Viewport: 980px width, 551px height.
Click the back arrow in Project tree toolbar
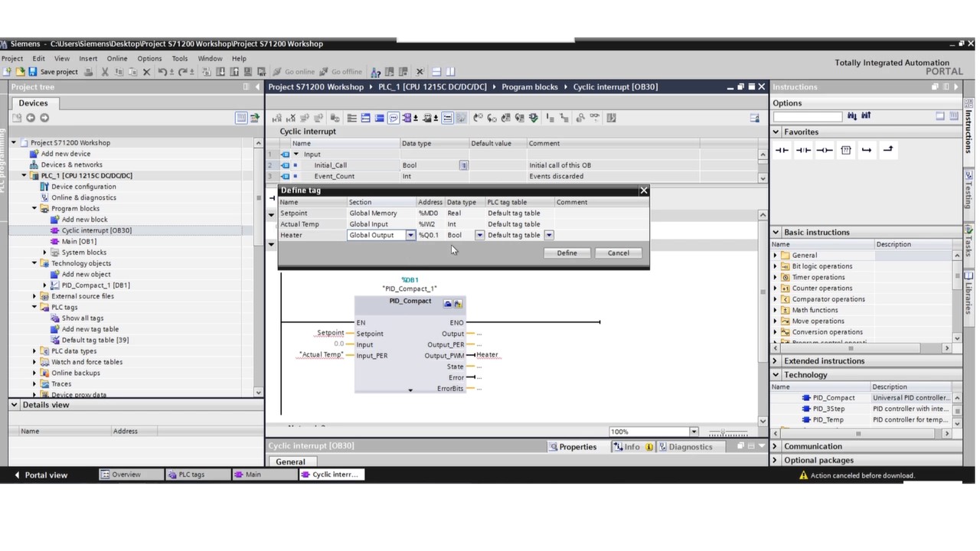(x=31, y=118)
